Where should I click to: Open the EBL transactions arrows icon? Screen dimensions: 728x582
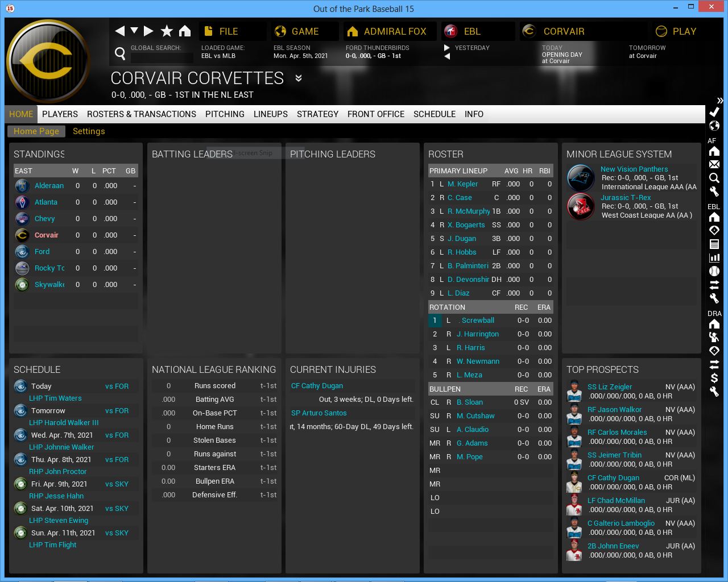714,285
